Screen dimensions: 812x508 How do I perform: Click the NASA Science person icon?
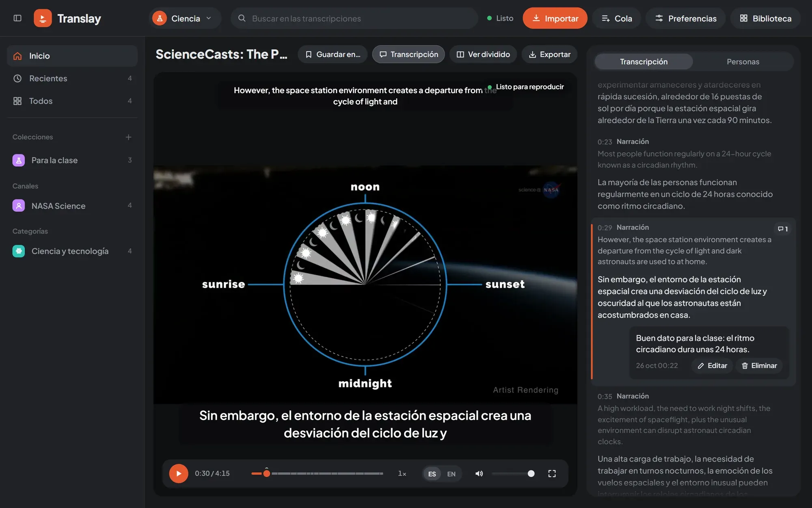tap(19, 206)
